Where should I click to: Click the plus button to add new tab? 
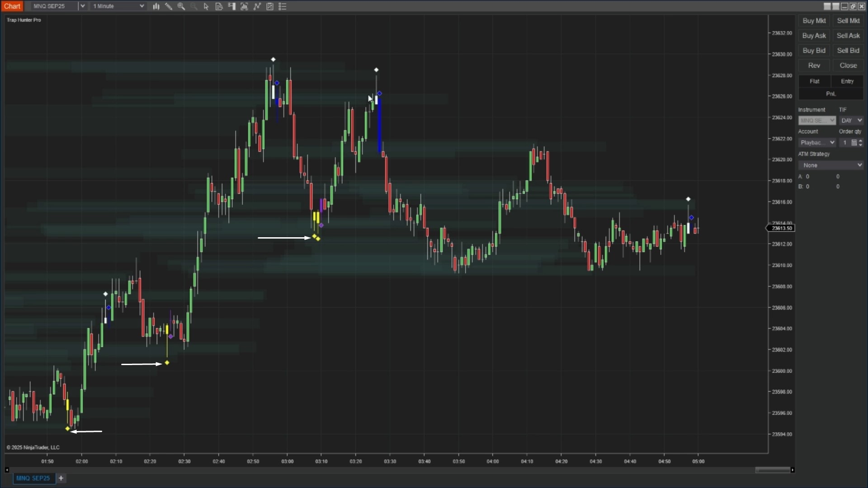(61, 478)
